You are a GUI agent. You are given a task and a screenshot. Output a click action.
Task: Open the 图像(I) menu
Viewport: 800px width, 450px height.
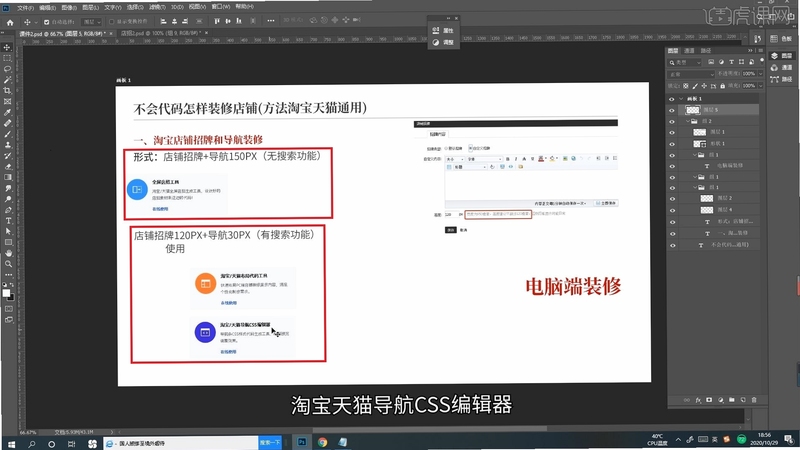pos(69,8)
